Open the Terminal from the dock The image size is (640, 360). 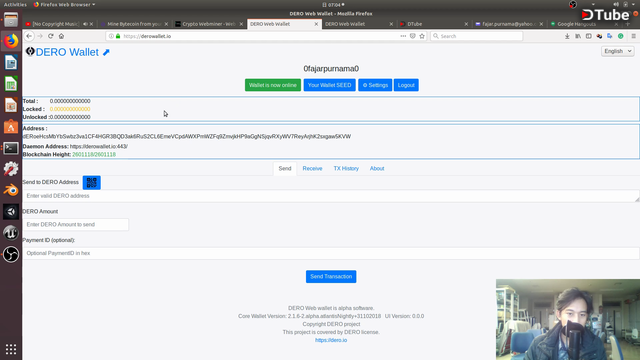click(11, 148)
